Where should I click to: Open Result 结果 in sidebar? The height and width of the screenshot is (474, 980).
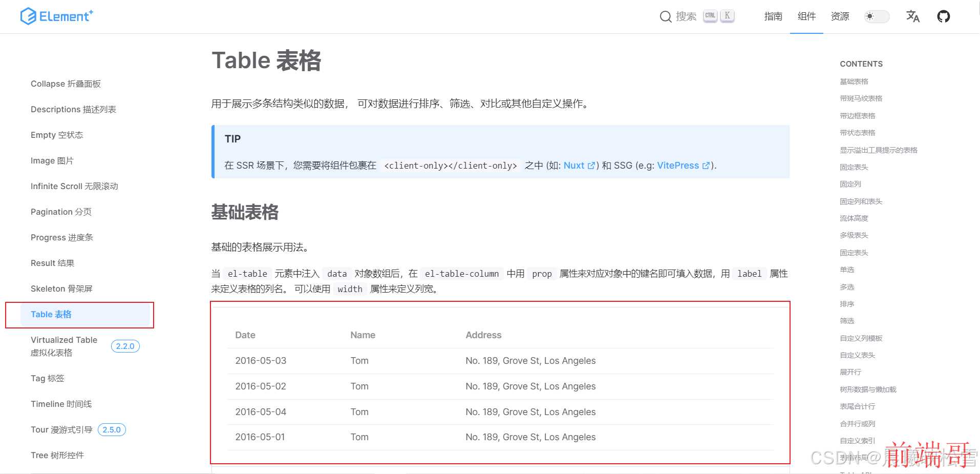tap(52, 263)
